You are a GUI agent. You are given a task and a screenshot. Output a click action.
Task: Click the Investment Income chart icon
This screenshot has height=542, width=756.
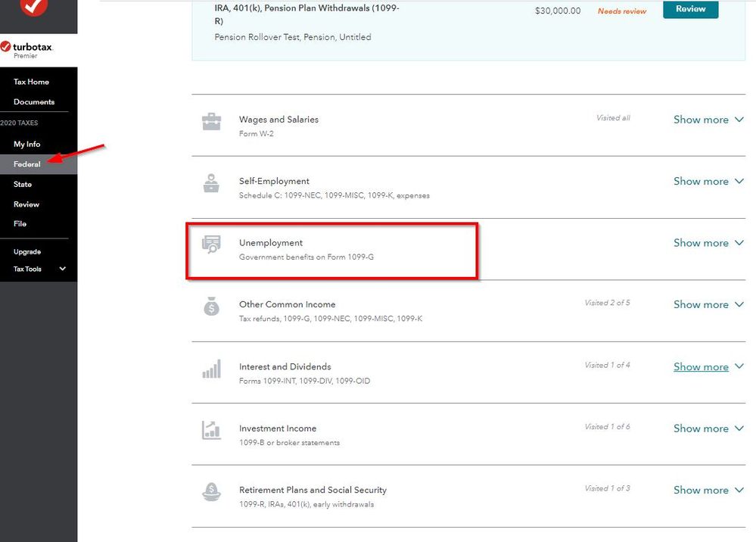211,430
